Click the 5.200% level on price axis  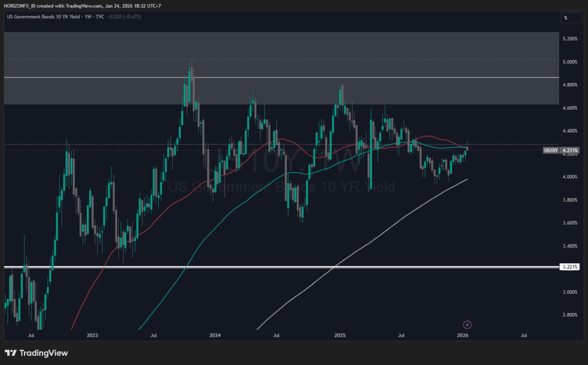point(571,39)
